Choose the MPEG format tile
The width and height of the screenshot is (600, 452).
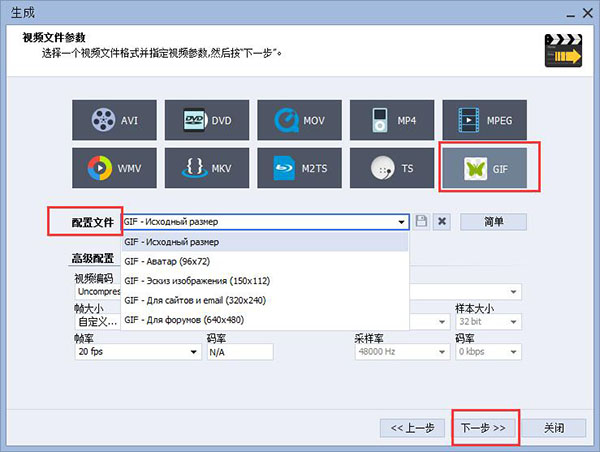coord(485,120)
